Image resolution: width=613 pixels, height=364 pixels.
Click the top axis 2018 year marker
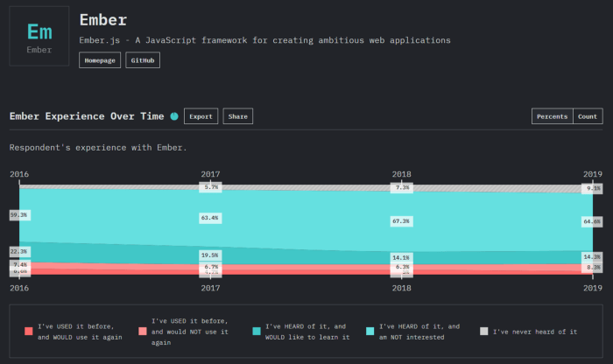[x=401, y=174]
